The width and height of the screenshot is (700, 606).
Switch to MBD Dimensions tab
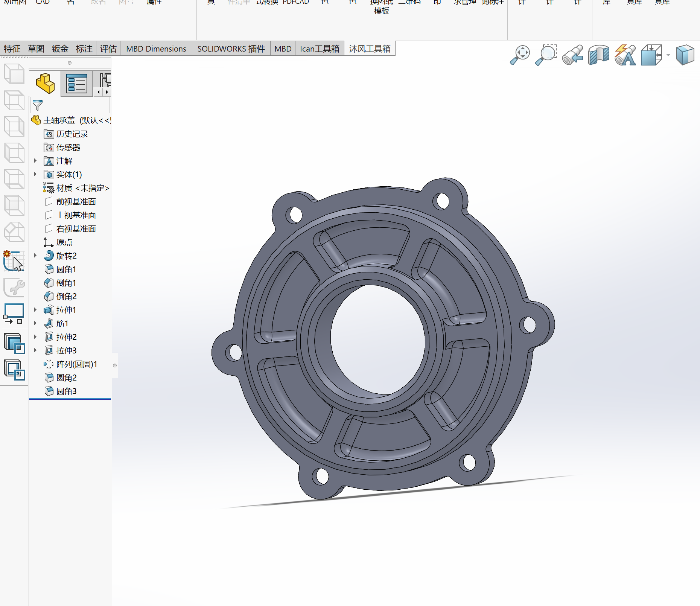pos(156,49)
